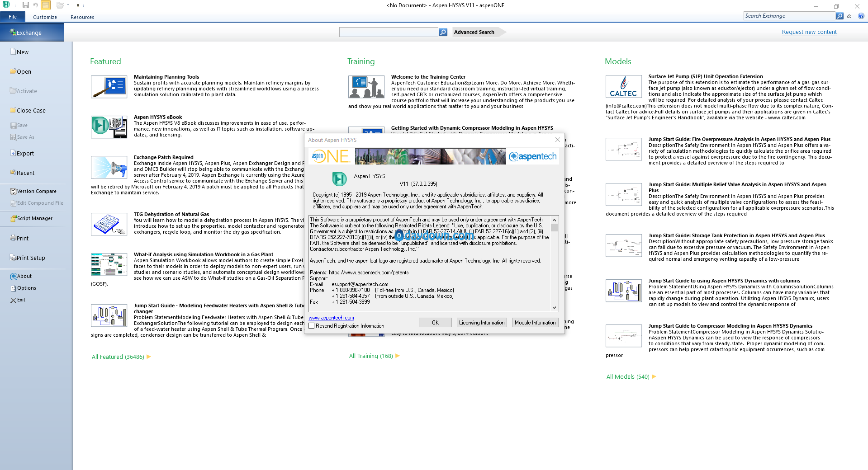Open Module Information in About dialog
868x470 pixels.
535,322
